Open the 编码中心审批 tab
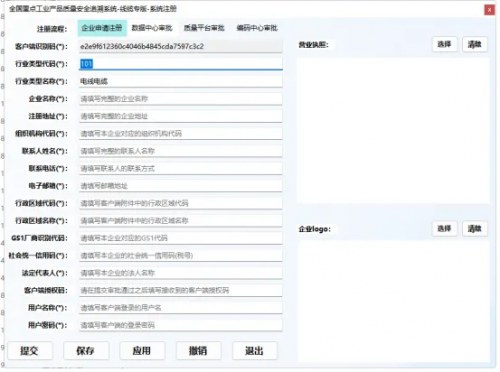500x372 pixels. pos(257,28)
